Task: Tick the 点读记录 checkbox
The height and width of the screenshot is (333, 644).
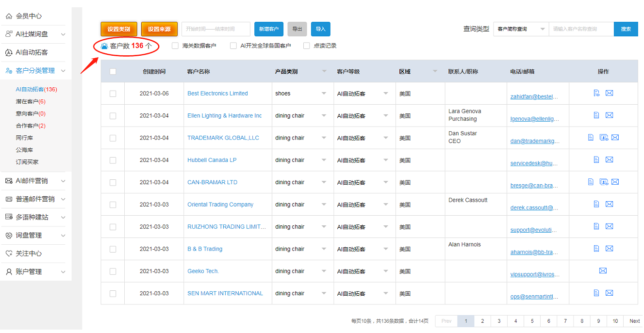Action: (306, 46)
